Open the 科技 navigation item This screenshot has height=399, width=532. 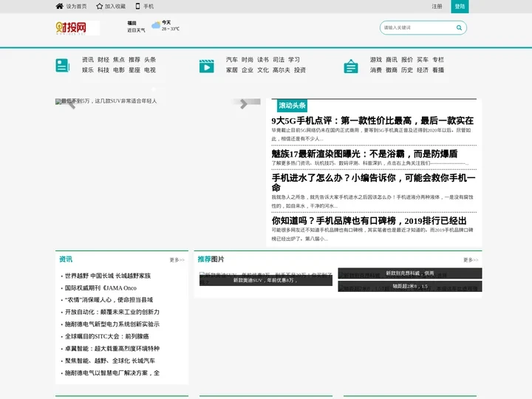103,70
